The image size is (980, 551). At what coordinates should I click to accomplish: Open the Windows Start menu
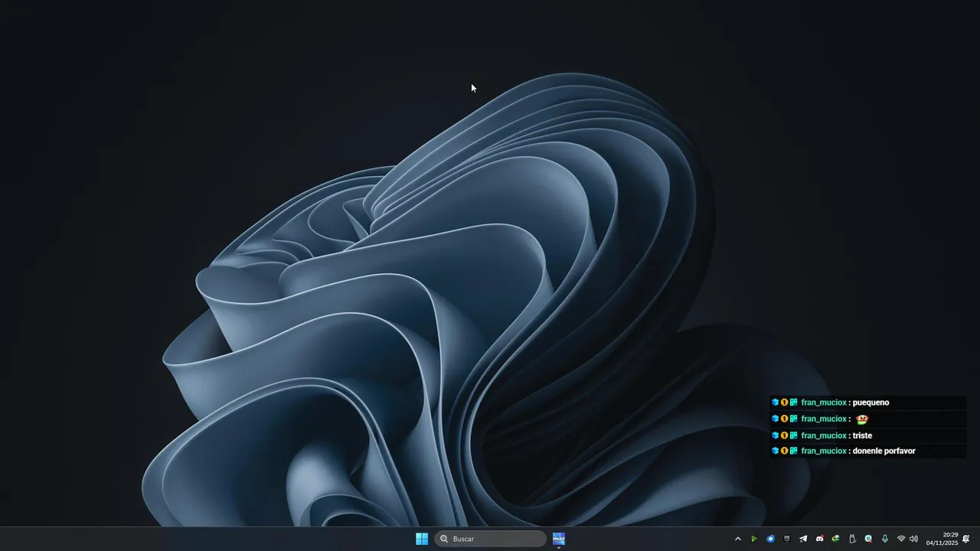(422, 539)
